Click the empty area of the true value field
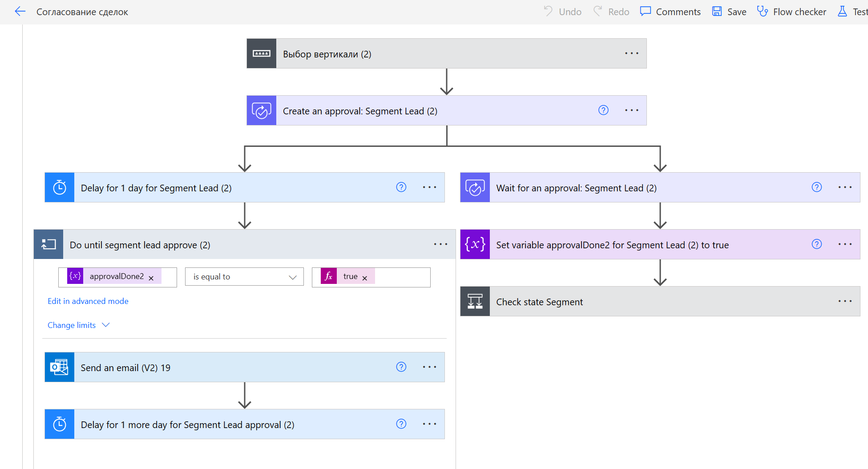This screenshot has height=469, width=868. pyautogui.click(x=402, y=277)
